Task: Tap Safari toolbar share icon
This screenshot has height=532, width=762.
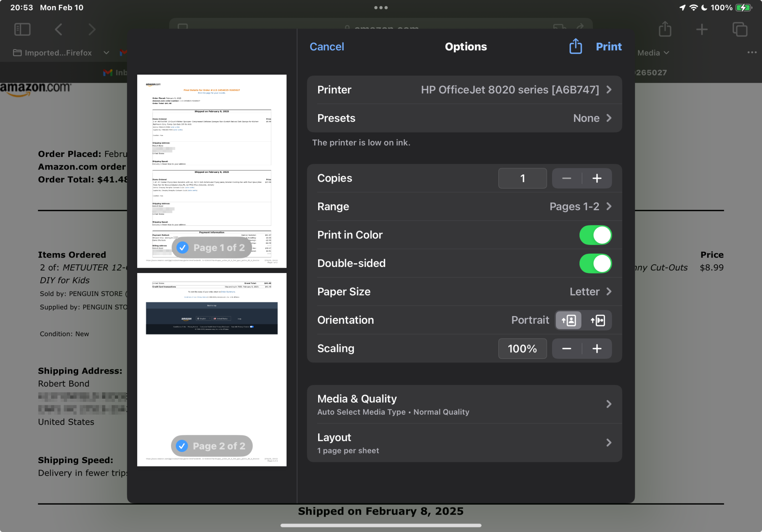Action: point(665,29)
